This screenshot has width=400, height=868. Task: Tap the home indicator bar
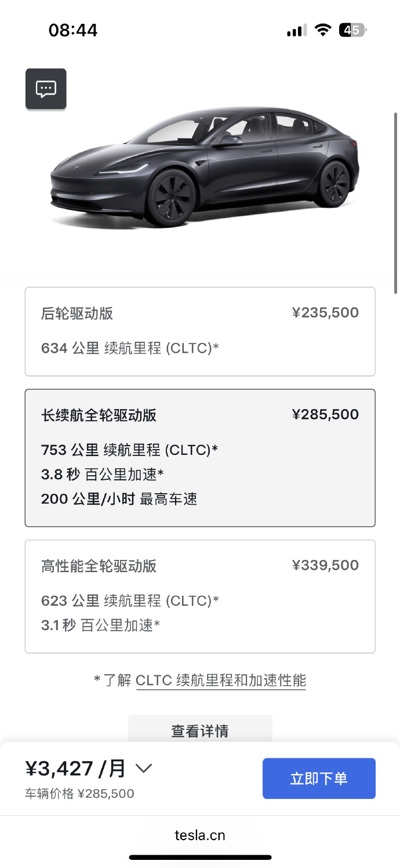(x=200, y=857)
